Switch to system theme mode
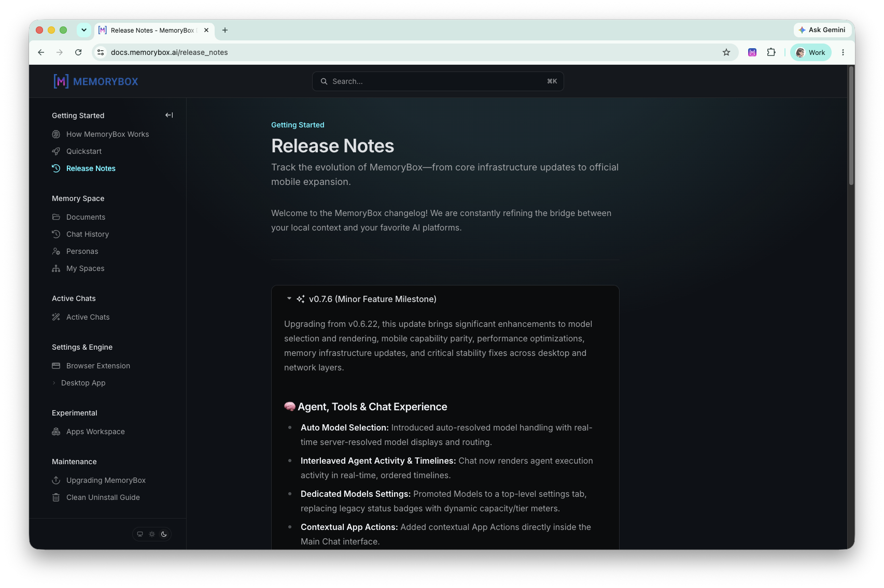This screenshot has width=884, height=588. click(x=140, y=534)
